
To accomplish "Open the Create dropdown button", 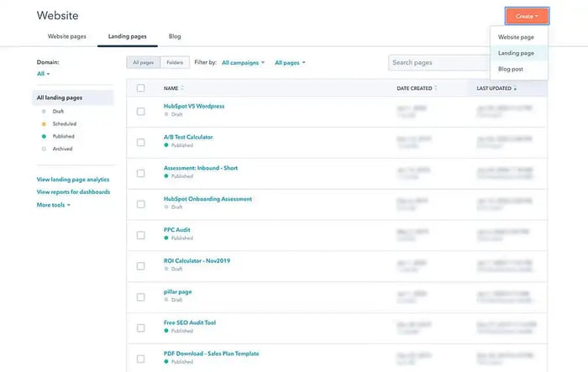I will 527,16.
